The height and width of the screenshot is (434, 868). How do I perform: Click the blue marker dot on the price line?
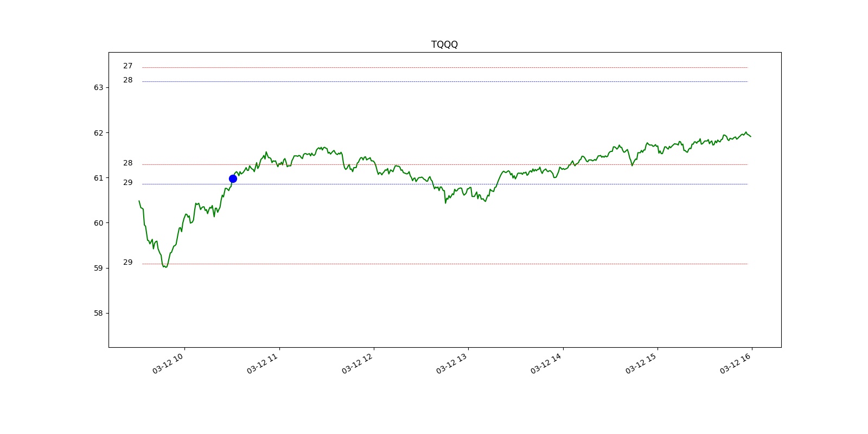[x=233, y=178]
